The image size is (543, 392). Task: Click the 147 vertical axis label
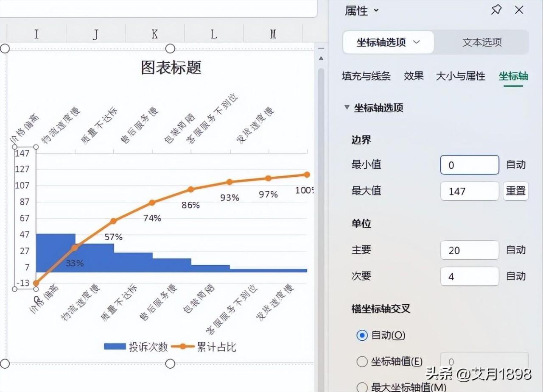coord(22,153)
